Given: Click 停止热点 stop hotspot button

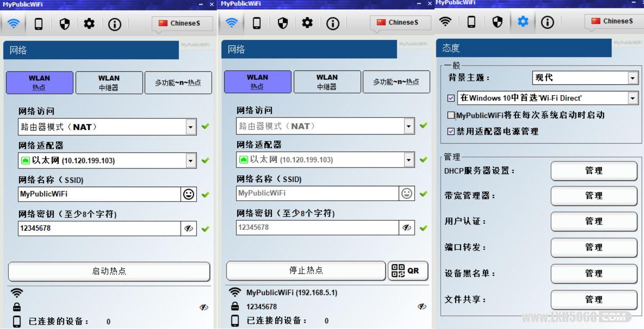Looking at the screenshot, I should click(306, 271).
